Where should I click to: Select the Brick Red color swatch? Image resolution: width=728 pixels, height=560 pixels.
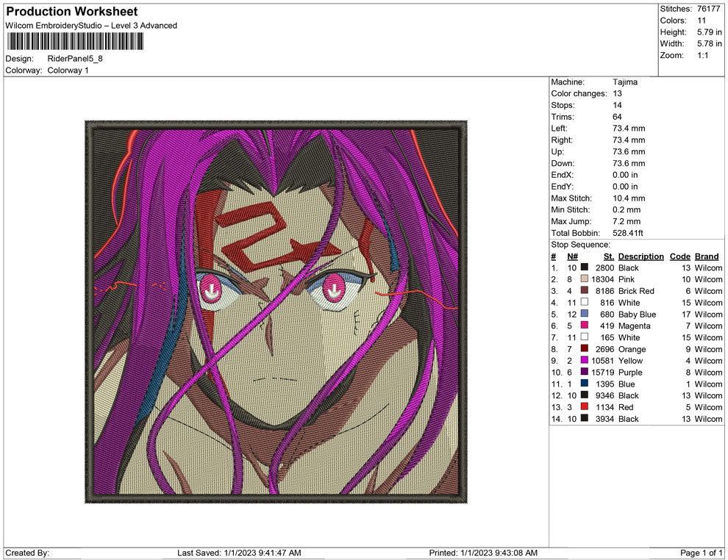(585, 290)
